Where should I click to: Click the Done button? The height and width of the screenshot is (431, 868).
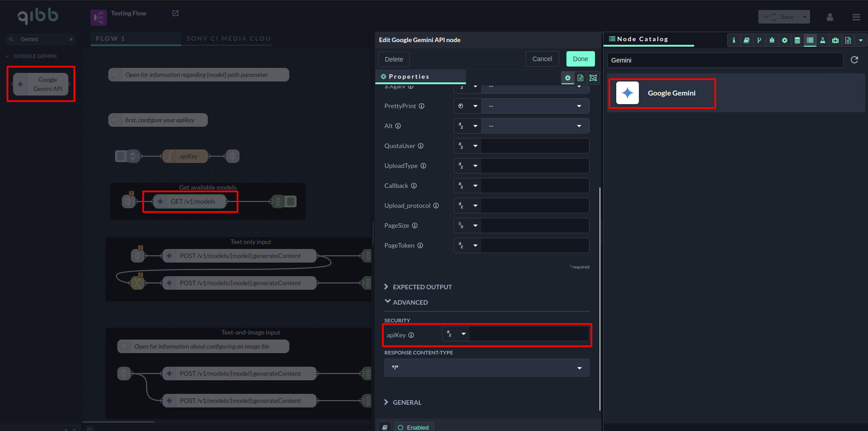click(x=580, y=59)
